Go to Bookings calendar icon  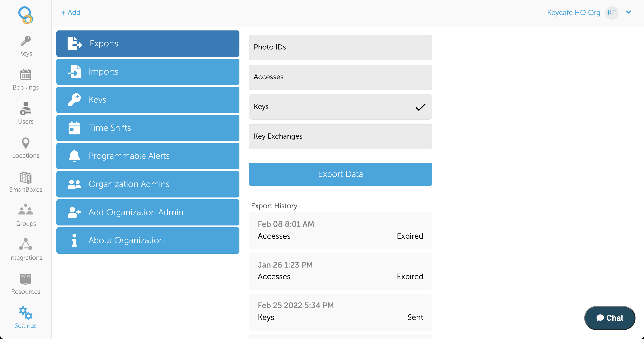[26, 75]
